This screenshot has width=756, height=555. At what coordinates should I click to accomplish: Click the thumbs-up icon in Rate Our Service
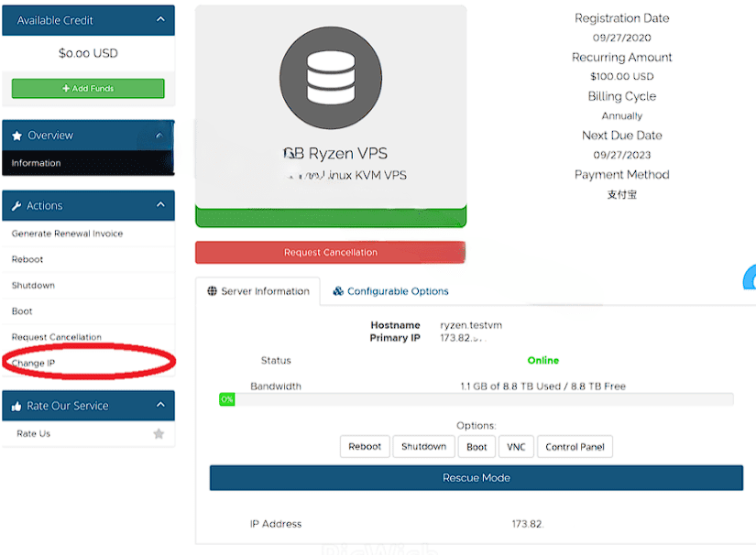16,406
